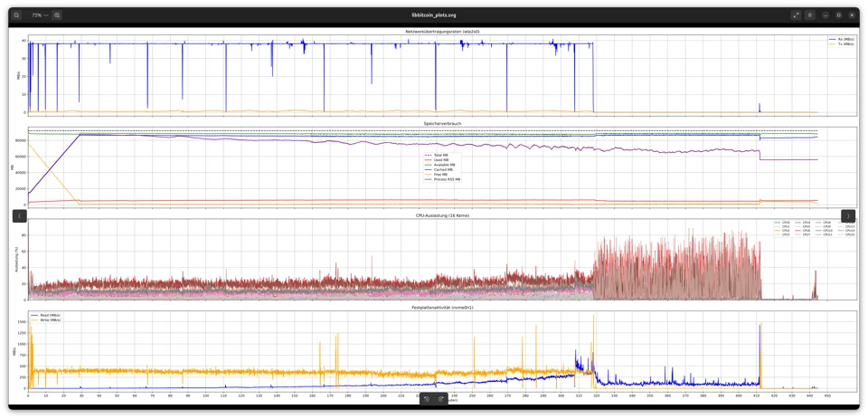
Task: Click the CPU-Auslastung (16 Kerne) chart title
Action: click(x=442, y=215)
